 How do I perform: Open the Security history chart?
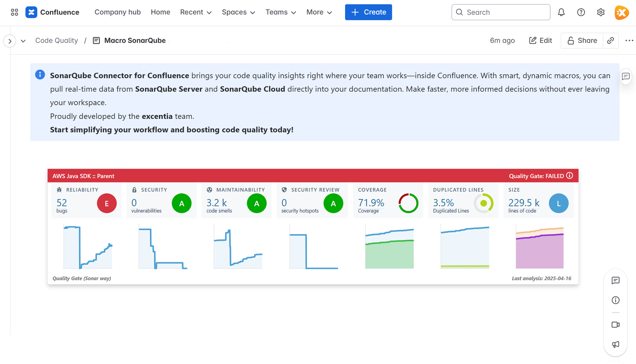tap(163, 247)
